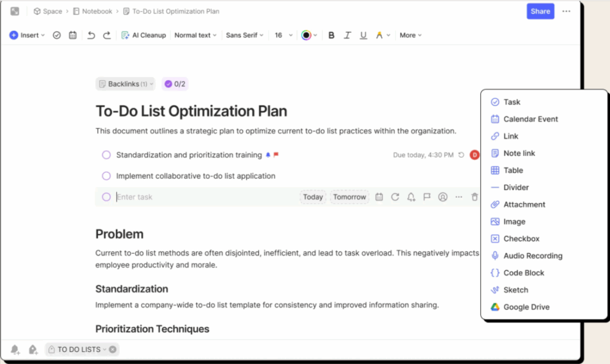
Task: Set priority with flag icon in task row
Action: (x=427, y=197)
